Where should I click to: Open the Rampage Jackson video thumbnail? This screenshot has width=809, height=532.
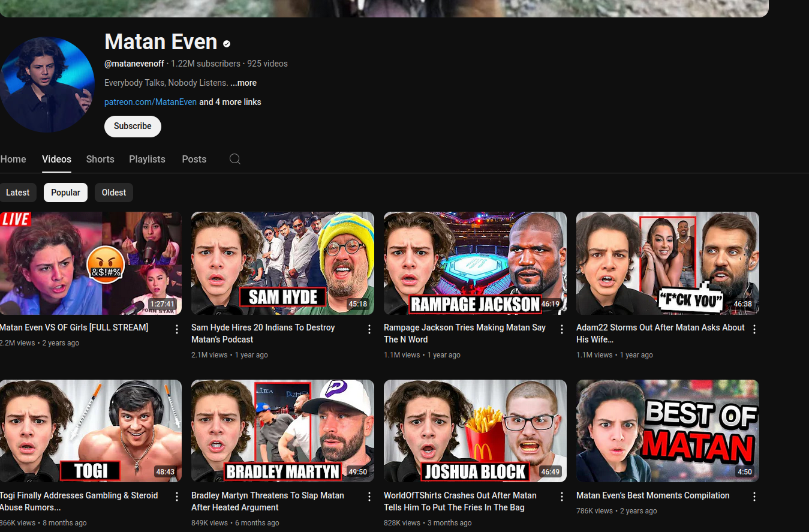tap(475, 263)
